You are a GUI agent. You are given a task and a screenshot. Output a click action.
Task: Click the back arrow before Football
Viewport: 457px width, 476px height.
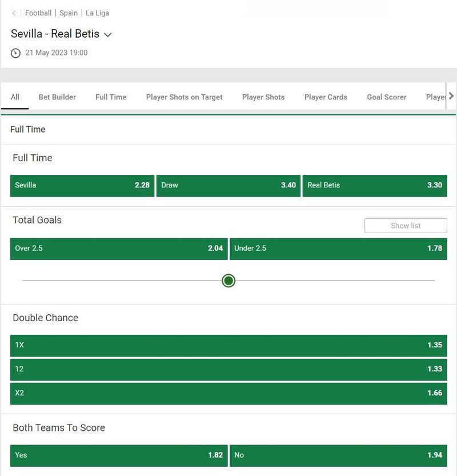pyautogui.click(x=14, y=13)
